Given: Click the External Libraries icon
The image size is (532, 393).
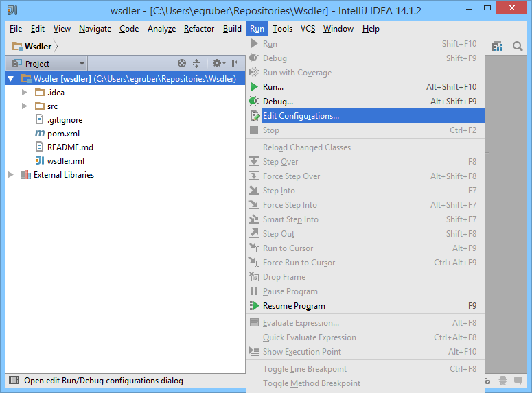Looking at the screenshot, I should [x=26, y=175].
